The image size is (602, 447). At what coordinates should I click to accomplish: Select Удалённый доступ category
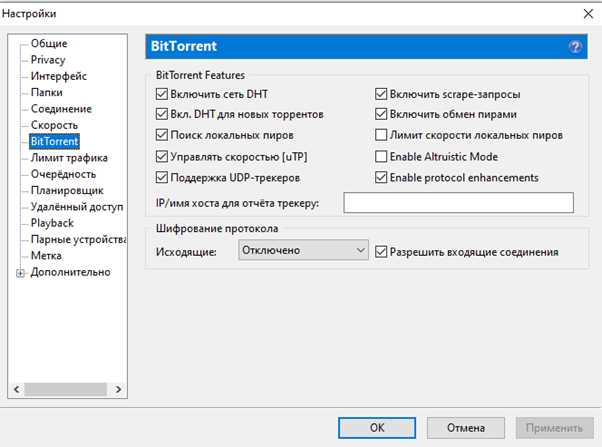(77, 207)
